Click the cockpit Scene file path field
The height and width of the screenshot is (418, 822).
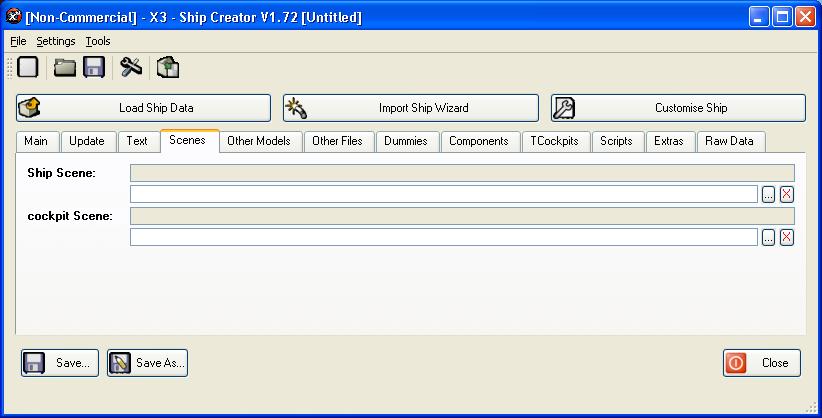444,237
